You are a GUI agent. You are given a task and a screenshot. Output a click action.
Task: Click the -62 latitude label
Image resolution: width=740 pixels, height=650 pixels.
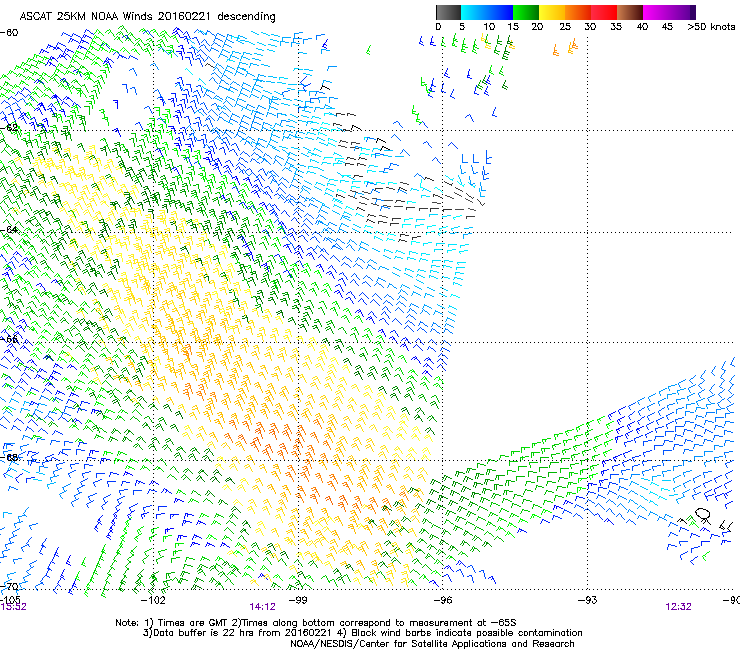click(9, 127)
